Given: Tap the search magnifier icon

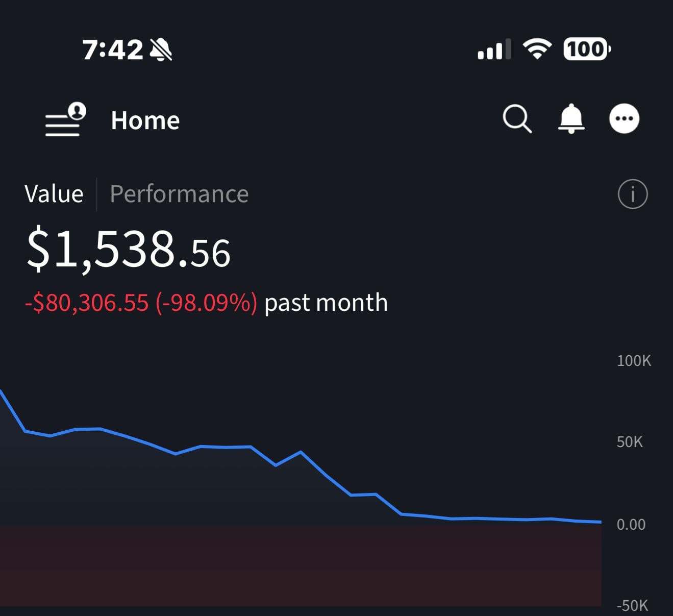Looking at the screenshot, I should [x=517, y=119].
